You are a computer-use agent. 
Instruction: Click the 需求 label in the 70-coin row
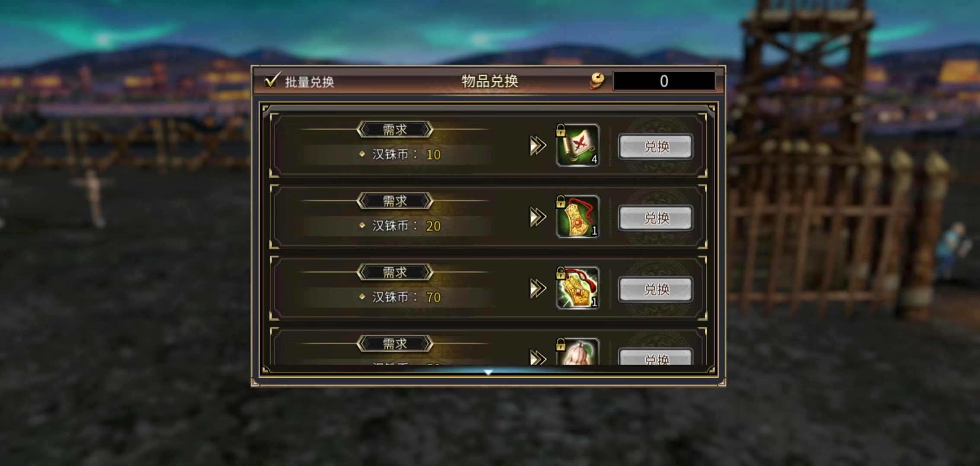point(395,272)
